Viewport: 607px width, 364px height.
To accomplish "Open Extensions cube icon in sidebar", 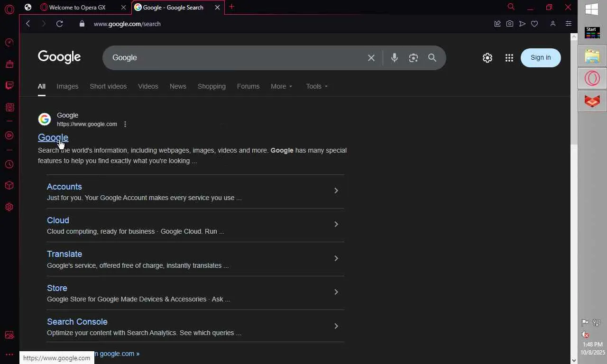I will pyautogui.click(x=9, y=185).
